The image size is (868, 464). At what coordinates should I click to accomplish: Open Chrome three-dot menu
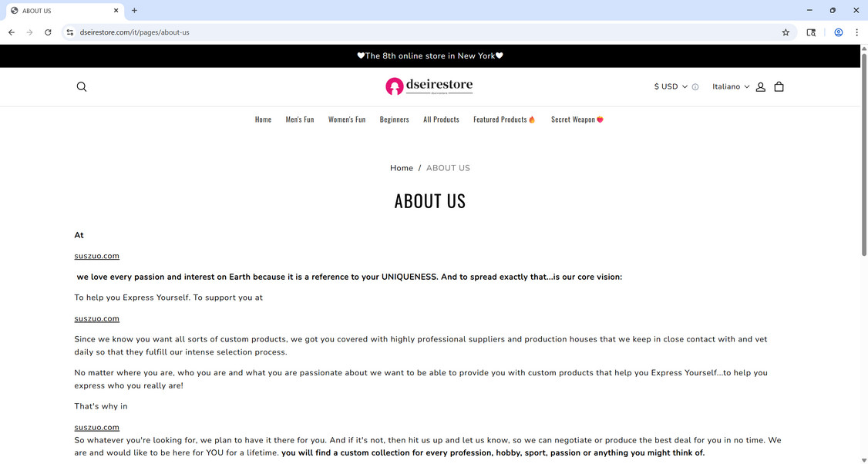856,32
